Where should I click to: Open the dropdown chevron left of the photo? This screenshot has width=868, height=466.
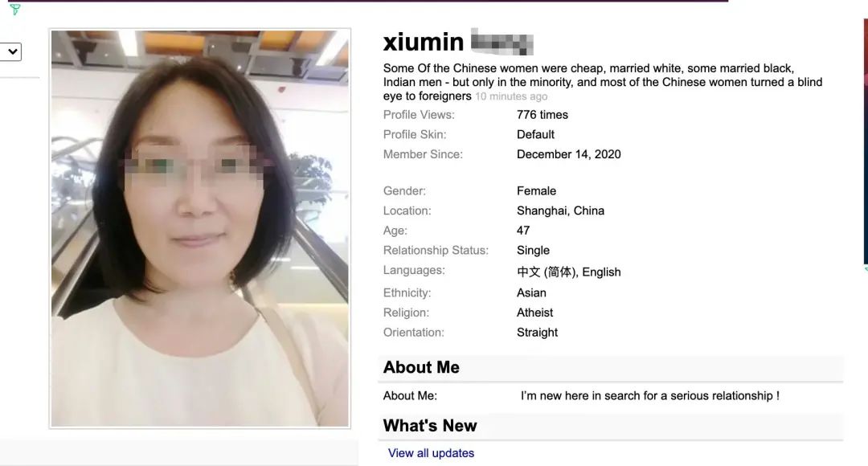tap(11, 52)
